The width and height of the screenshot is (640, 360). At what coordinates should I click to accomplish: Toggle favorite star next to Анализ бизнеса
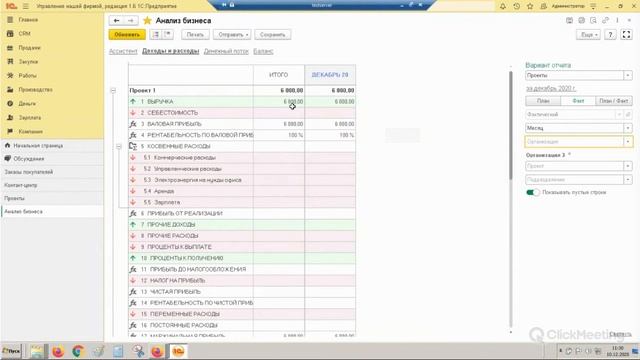pos(147,20)
